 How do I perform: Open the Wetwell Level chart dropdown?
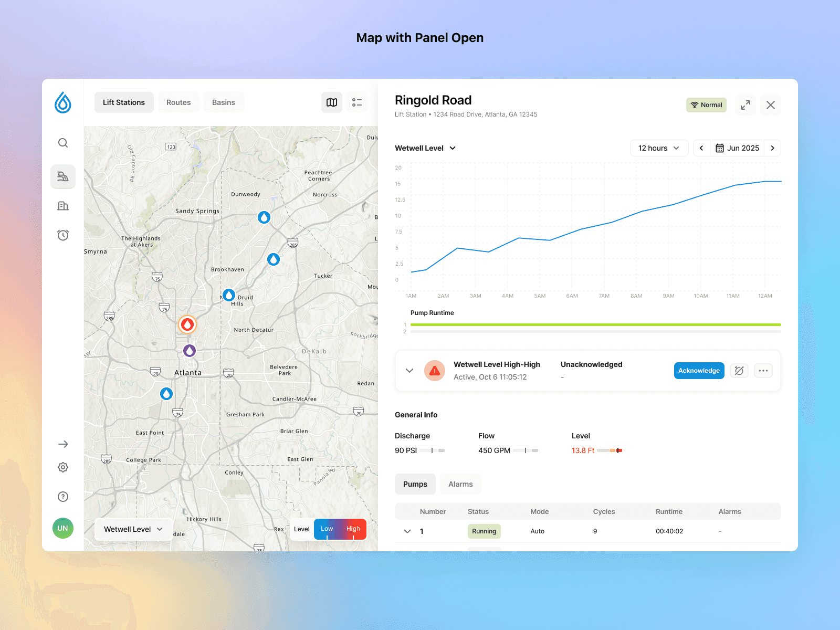(425, 148)
